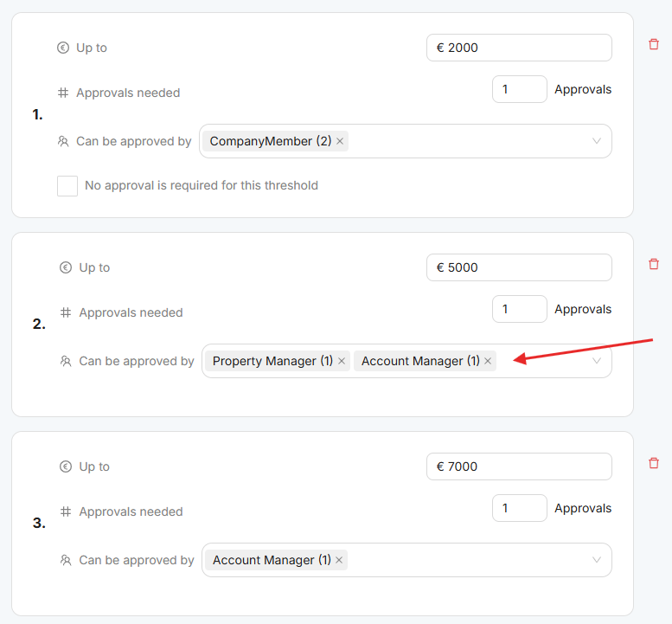Edit approvals count for threshold 3
672x624 pixels.
coord(519,508)
